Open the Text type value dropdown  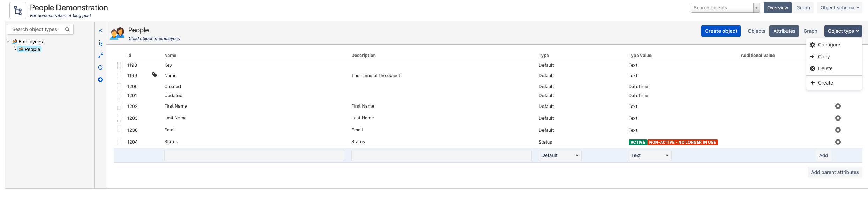point(650,155)
